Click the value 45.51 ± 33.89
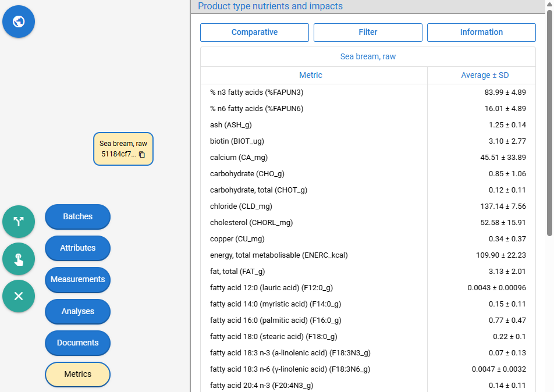The height and width of the screenshot is (392, 554). 503,157
